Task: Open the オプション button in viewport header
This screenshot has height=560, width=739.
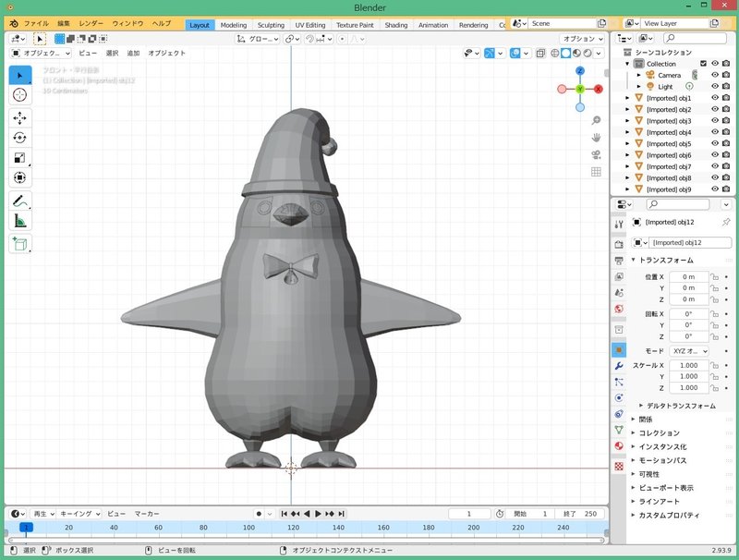Action: [x=583, y=39]
